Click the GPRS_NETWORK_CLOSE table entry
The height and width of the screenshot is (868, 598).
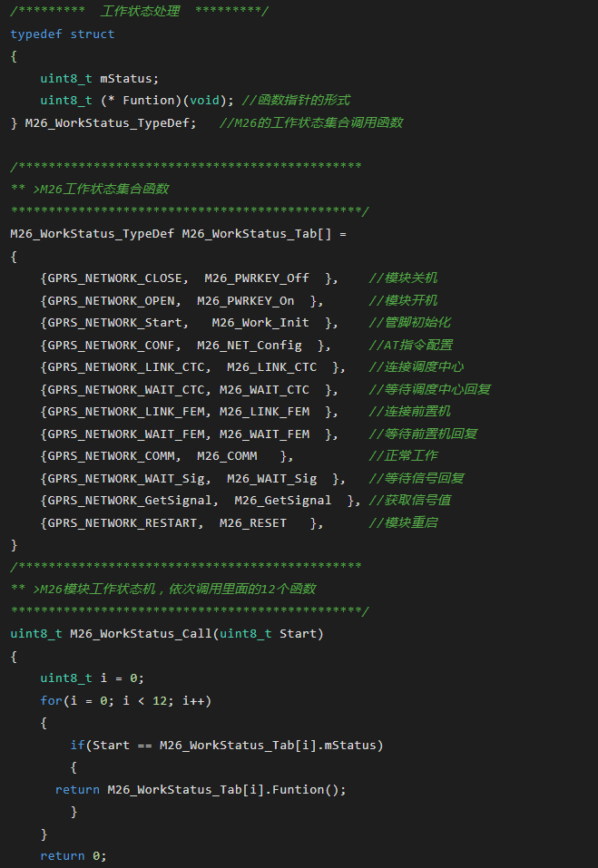tap(115, 278)
